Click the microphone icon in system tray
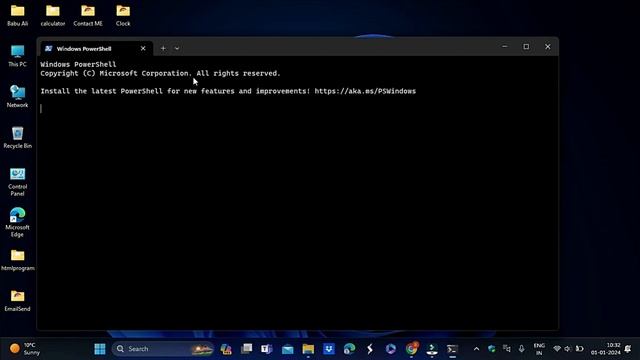The width and height of the screenshot is (640, 360). click(x=521, y=349)
